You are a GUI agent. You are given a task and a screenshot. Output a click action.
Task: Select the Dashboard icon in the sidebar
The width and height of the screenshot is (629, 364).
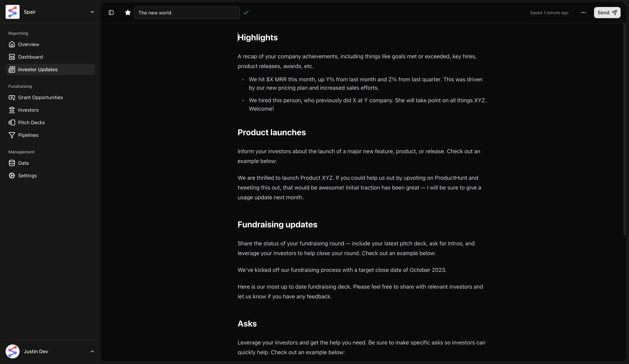12,57
